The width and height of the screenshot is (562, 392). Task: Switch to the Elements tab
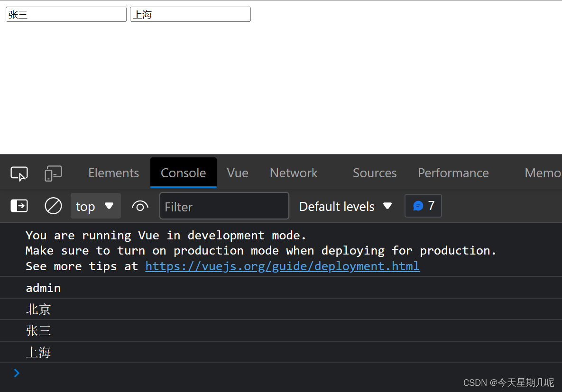click(x=113, y=173)
